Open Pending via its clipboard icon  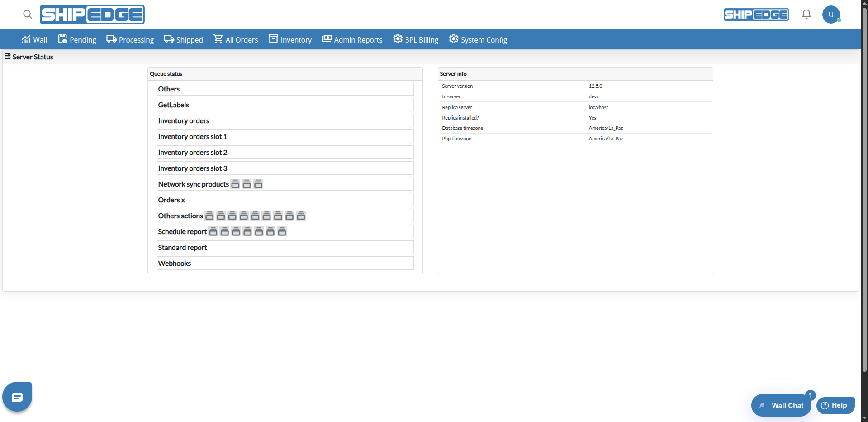click(x=62, y=39)
